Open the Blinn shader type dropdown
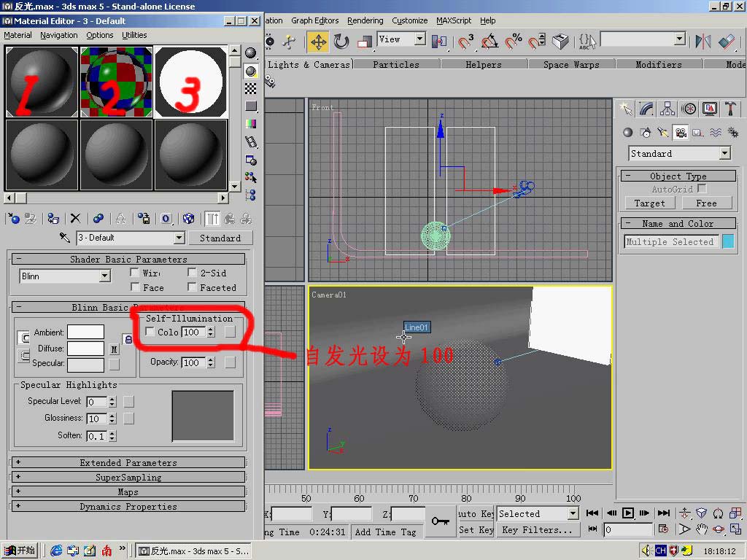Image resolution: width=747 pixels, height=560 pixels. (104, 276)
